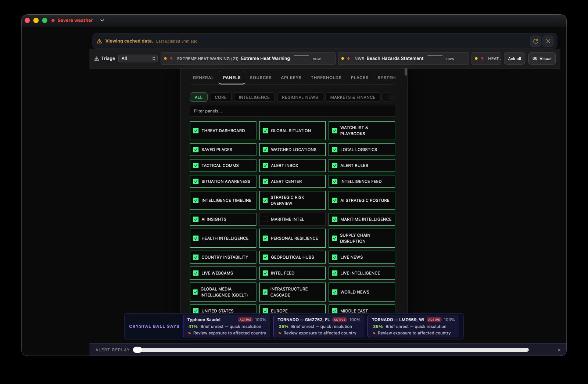Click the ACTIVE badge on Typhoon Saudel
This screenshot has height=384, width=588.
point(245,320)
